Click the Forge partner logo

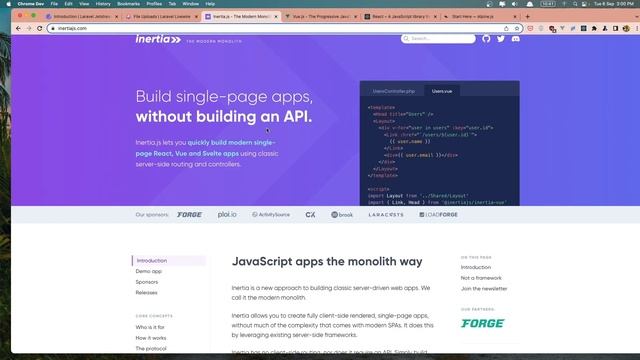pos(483,323)
